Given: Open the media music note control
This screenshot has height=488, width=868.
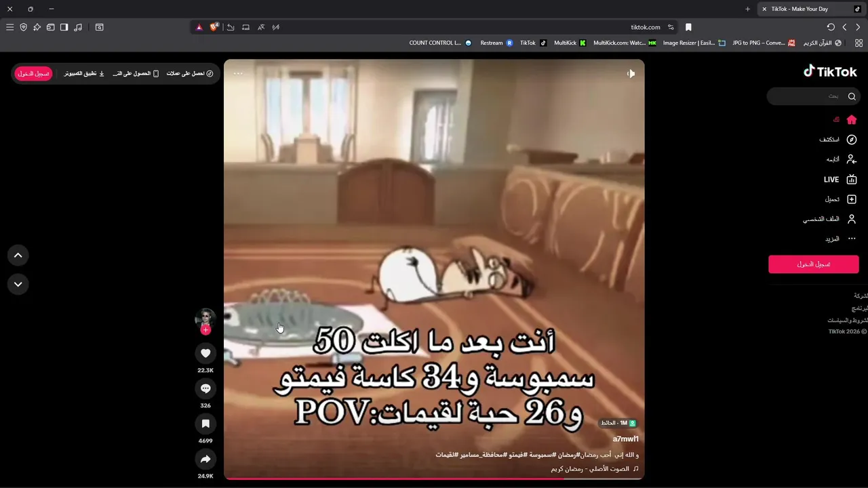Looking at the screenshot, I should (78, 27).
